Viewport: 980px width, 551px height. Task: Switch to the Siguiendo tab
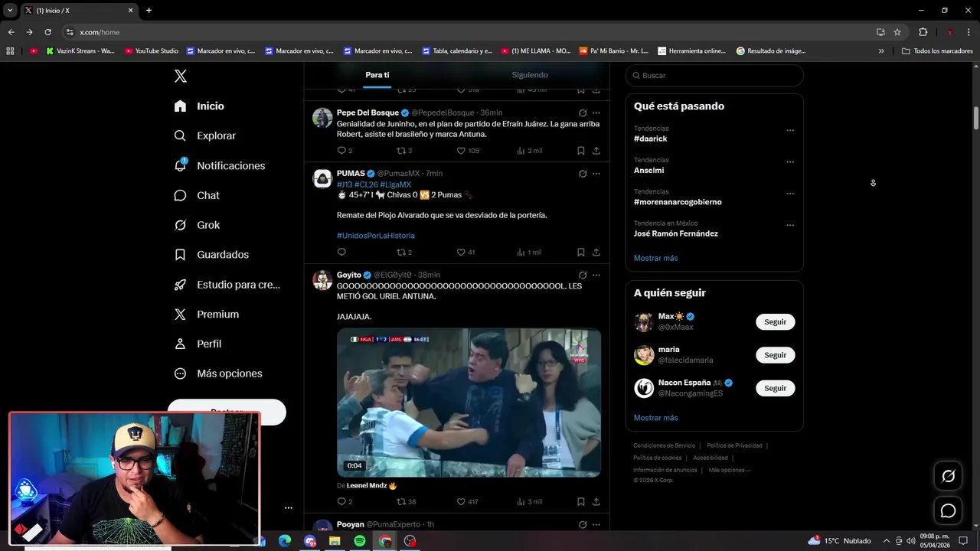pyautogui.click(x=530, y=75)
